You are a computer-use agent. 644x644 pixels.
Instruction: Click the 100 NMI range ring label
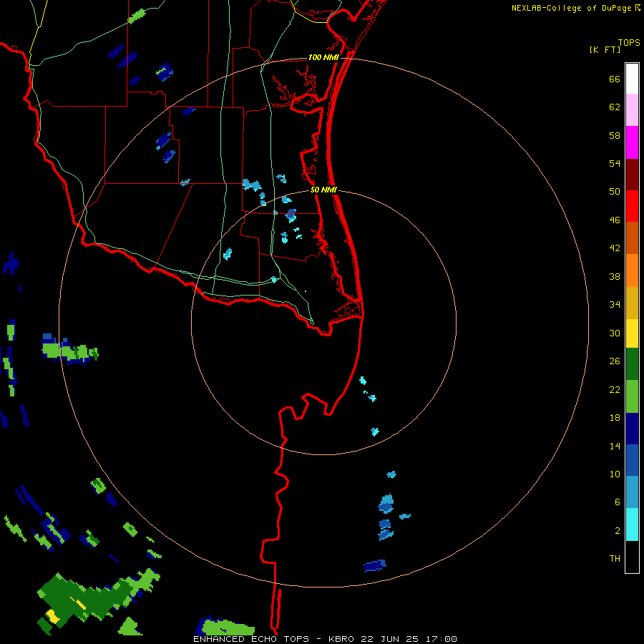click(323, 57)
